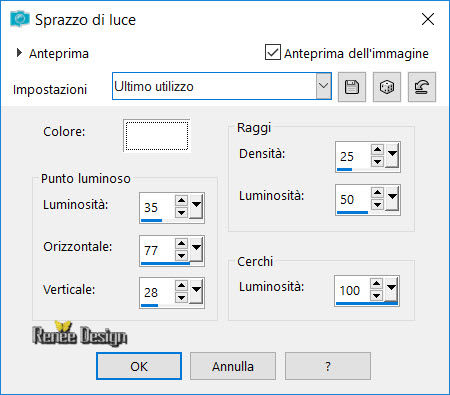Image resolution: width=450 pixels, height=395 pixels.
Task: Click the Sprazzo di luce title bar icon
Action: [x=20, y=19]
